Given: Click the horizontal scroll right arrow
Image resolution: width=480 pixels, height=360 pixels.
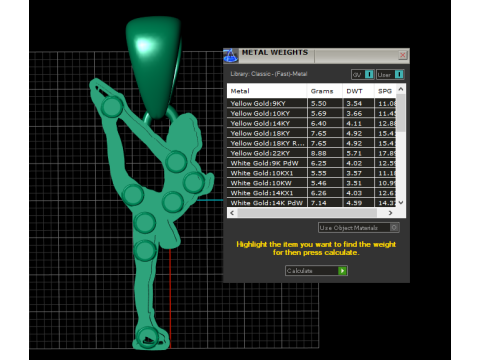Looking at the screenshot, I should pyautogui.click(x=390, y=213).
